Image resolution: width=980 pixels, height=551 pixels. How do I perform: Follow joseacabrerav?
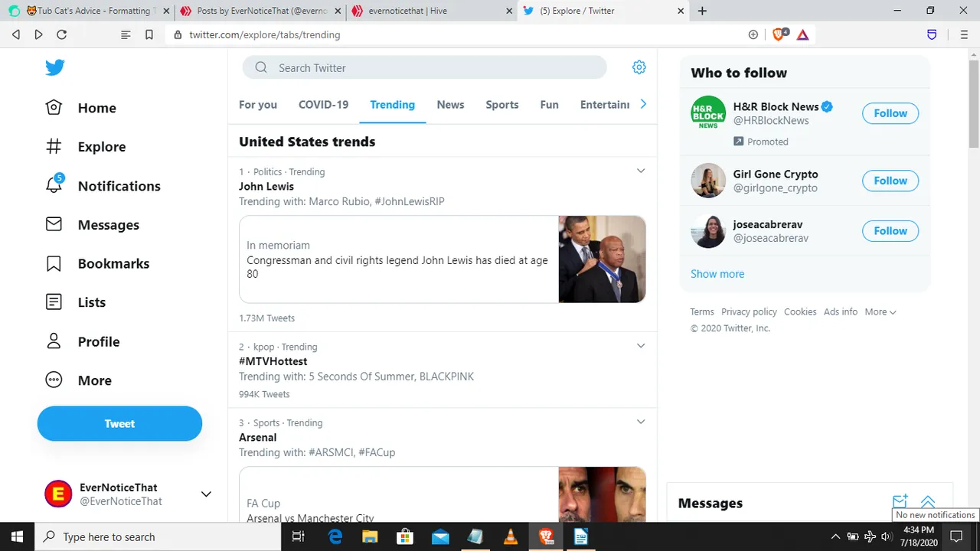pyautogui.click(x=890, y=230)
